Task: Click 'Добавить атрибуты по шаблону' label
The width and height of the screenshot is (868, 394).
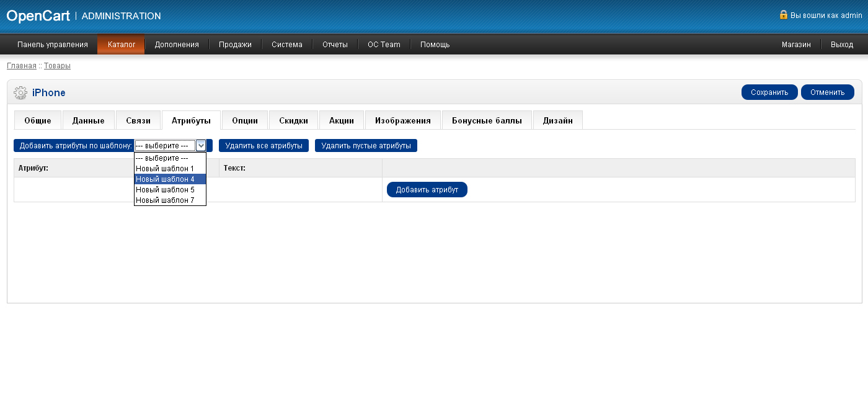Action: pos(76,146)
